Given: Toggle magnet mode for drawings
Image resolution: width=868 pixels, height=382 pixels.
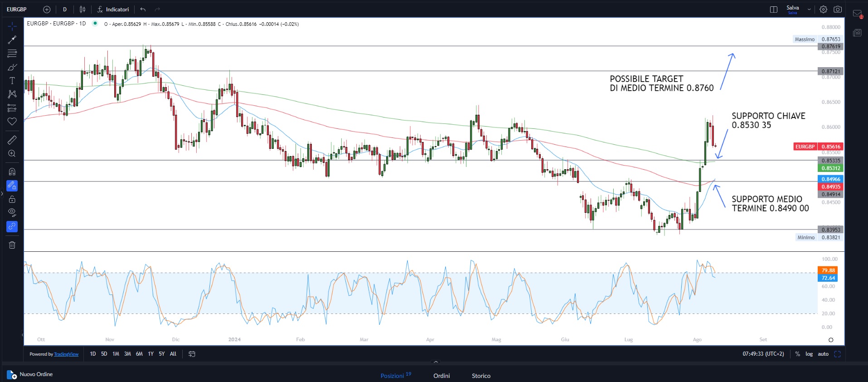Looking at the screenshot, I should click(12, 172).
